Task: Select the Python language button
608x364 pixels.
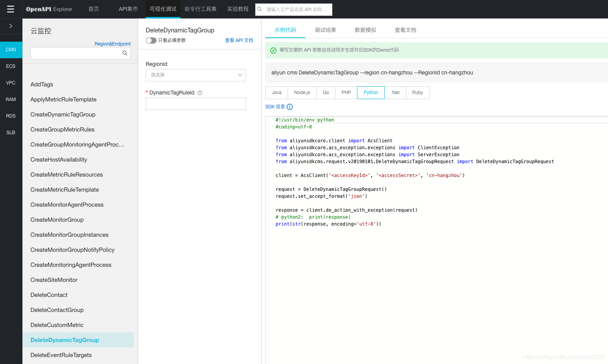Action: (x=371, y=93)
